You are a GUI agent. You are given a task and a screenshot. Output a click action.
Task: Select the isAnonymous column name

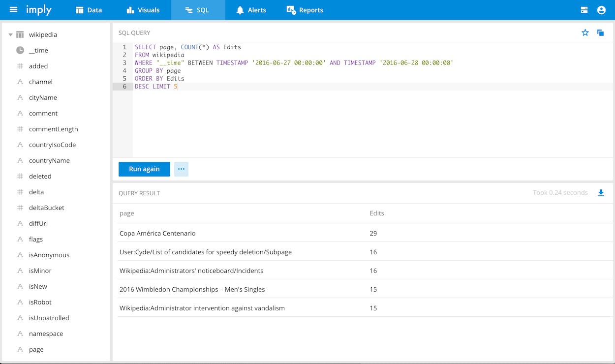pos(49,255)
